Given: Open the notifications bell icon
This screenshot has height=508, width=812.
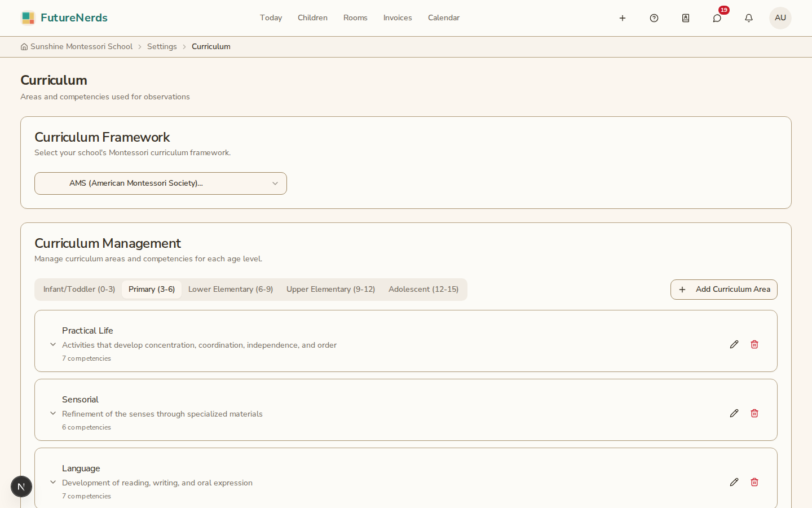Looking at the screenshot, I should [x=749, y=18].
